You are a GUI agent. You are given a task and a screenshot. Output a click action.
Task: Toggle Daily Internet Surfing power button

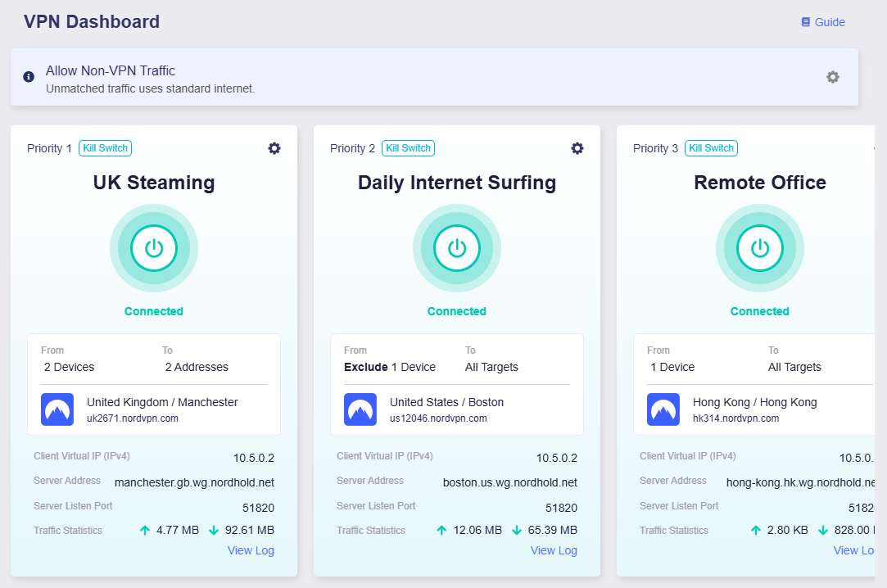457,248
